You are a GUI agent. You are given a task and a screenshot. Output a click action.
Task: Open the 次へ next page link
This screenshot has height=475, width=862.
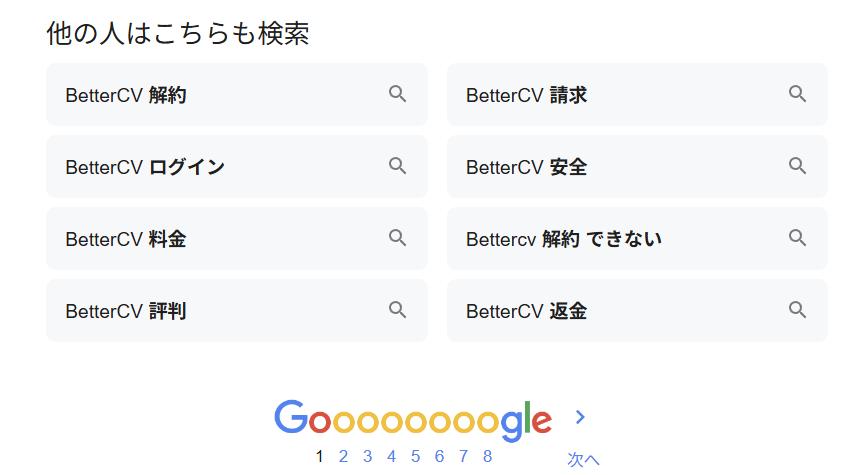(x=582, y=459)
